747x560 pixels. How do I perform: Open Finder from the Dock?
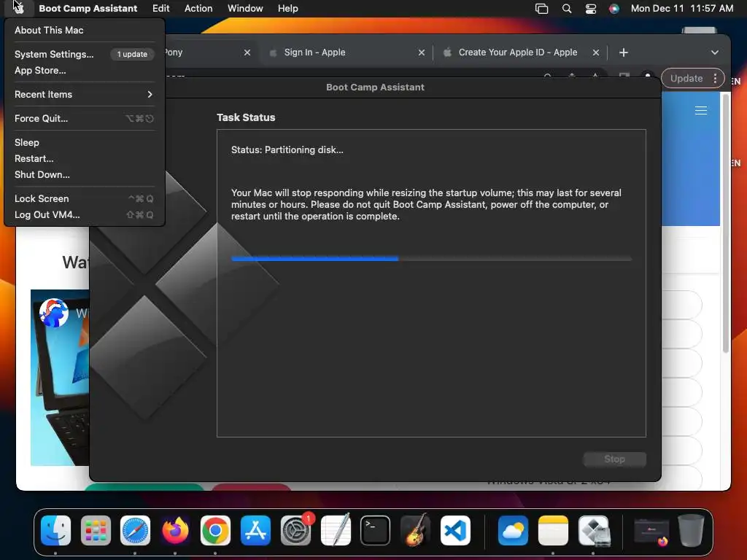click(55, 530)
